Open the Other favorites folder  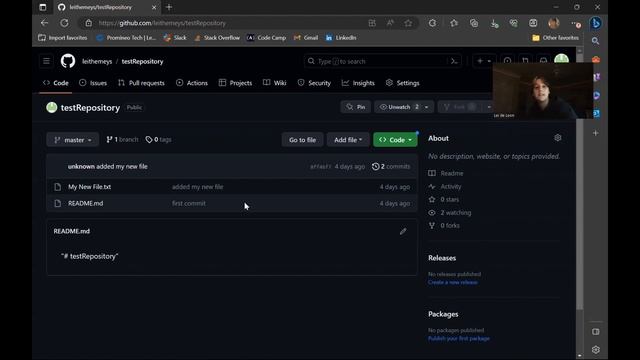[x=556, y=38]
